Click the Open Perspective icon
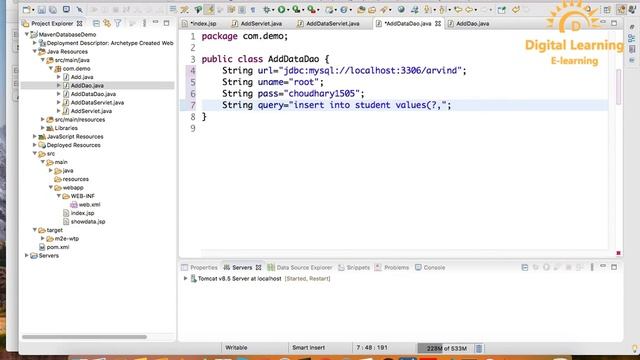The image size is (640, 360). coord(607,10)
